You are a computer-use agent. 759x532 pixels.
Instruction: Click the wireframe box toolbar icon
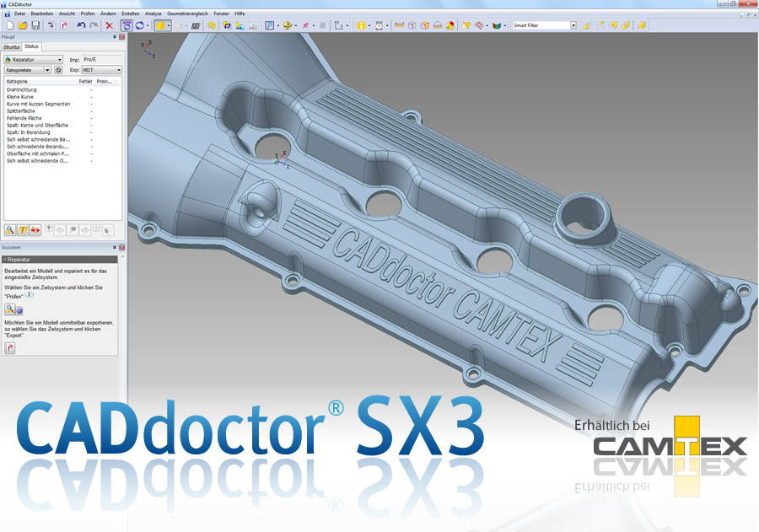coord(412,25)
